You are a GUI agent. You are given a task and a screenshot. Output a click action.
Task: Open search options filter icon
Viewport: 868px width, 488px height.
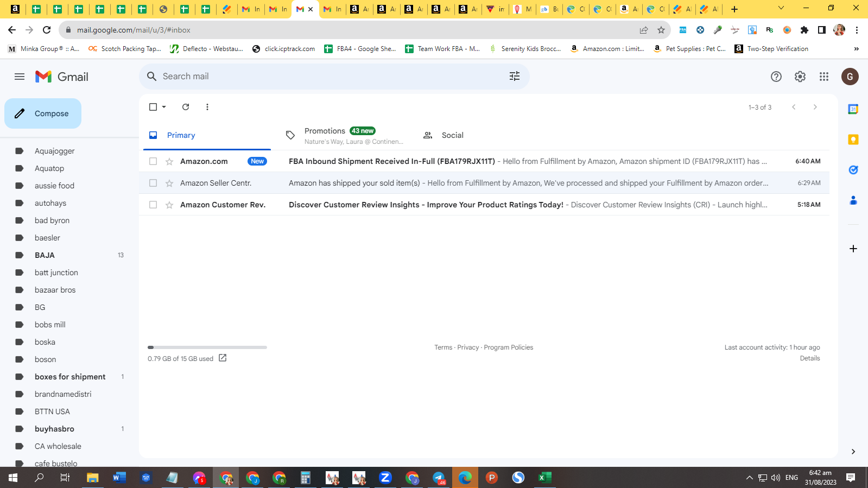pyautogui.click(x=515, y=77)
